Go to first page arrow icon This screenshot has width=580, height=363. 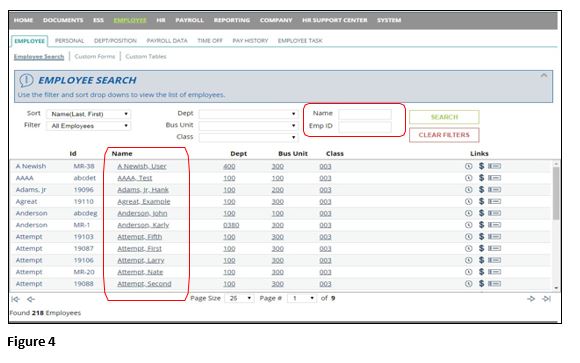pos(15,299)
